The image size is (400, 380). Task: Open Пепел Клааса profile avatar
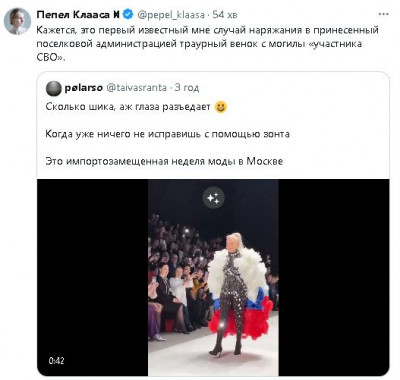17,21
